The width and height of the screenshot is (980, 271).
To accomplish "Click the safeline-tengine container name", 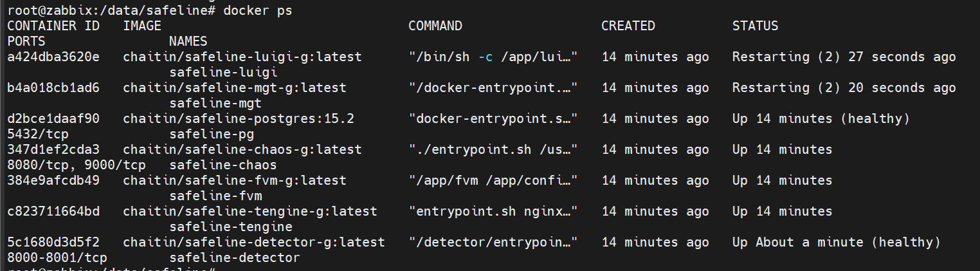I will pos(231,227).
